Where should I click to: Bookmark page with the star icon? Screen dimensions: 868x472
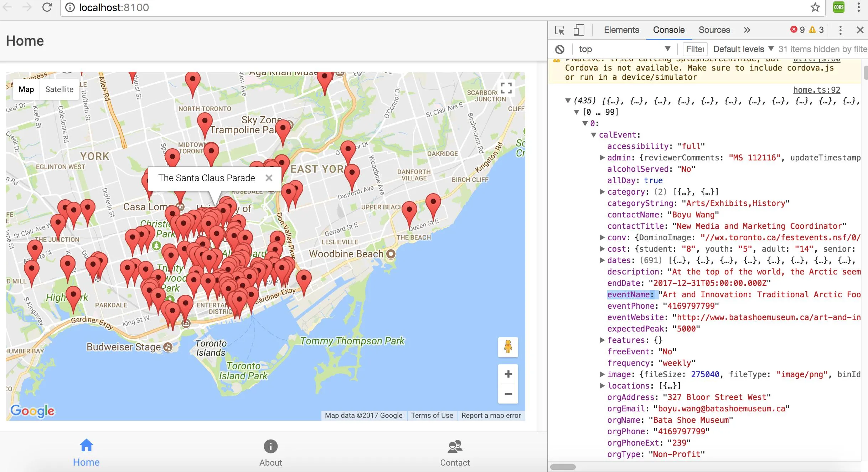[815, 7]
